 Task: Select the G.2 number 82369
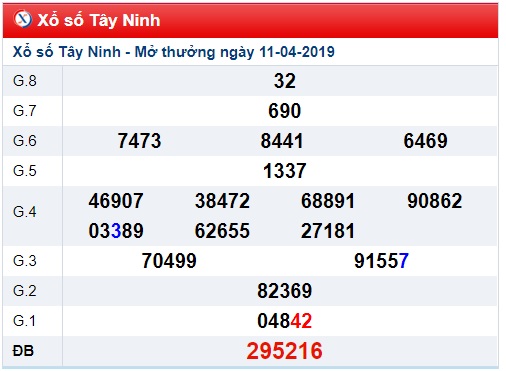click(285, 291)
